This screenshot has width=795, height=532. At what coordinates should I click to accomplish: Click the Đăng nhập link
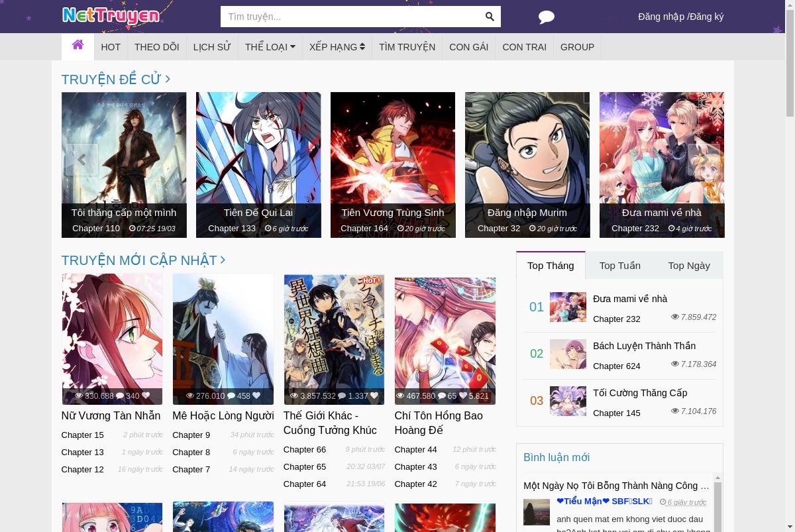[x=661, y=17]
